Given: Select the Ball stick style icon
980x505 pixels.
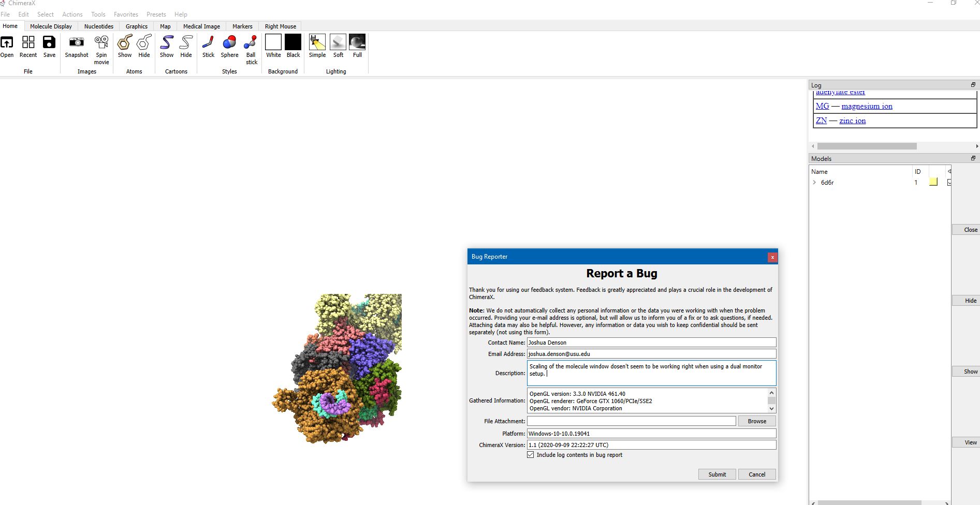Looking at the screenshot, I should [x=251, y=42].
